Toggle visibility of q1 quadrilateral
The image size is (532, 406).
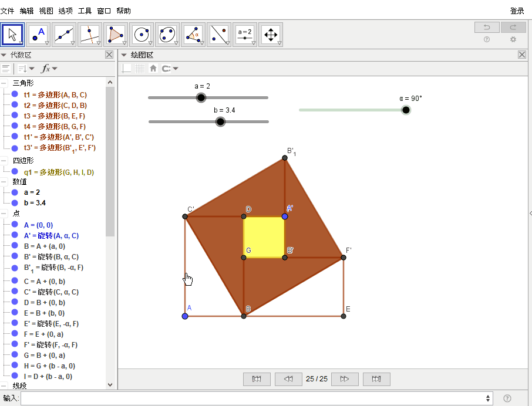pyautogui.click(x=15, y=171)
